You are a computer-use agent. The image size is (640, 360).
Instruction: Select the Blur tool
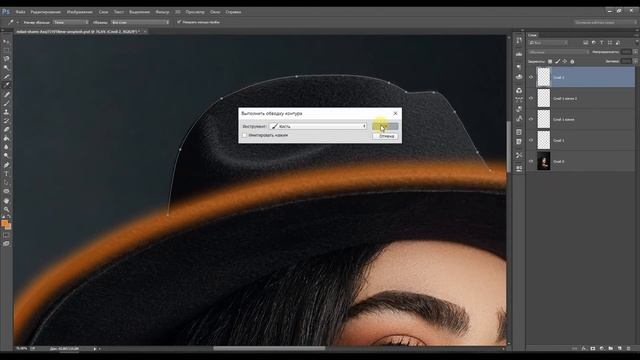[6, 147]
